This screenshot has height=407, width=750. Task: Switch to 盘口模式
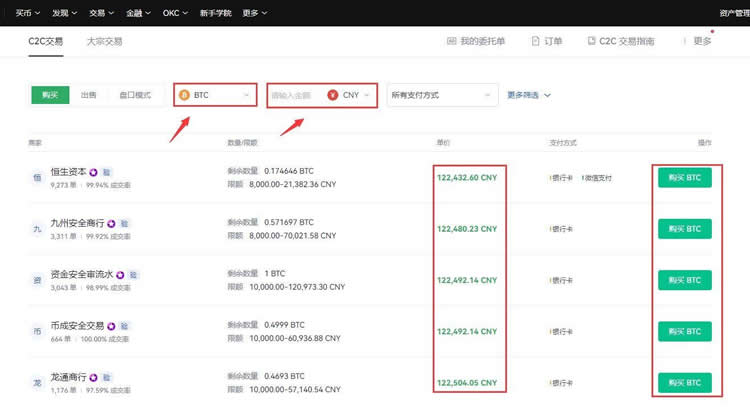pos(135,95)
